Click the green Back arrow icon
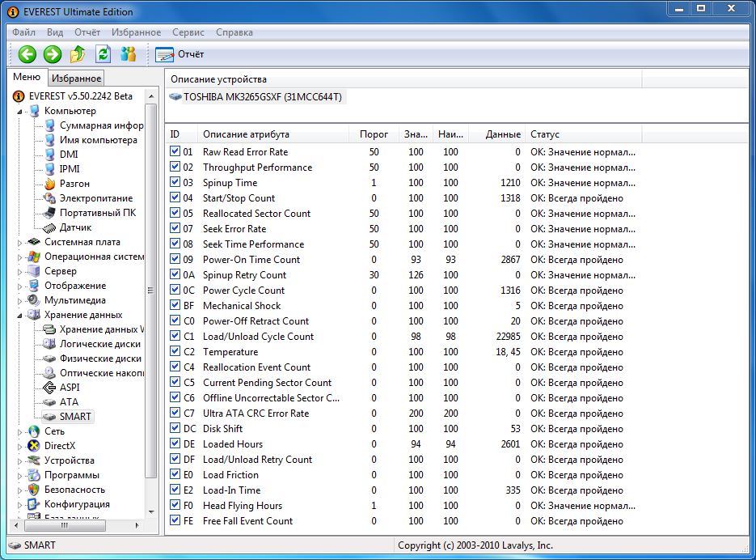 pyautogui.click(x=27, y=54)
